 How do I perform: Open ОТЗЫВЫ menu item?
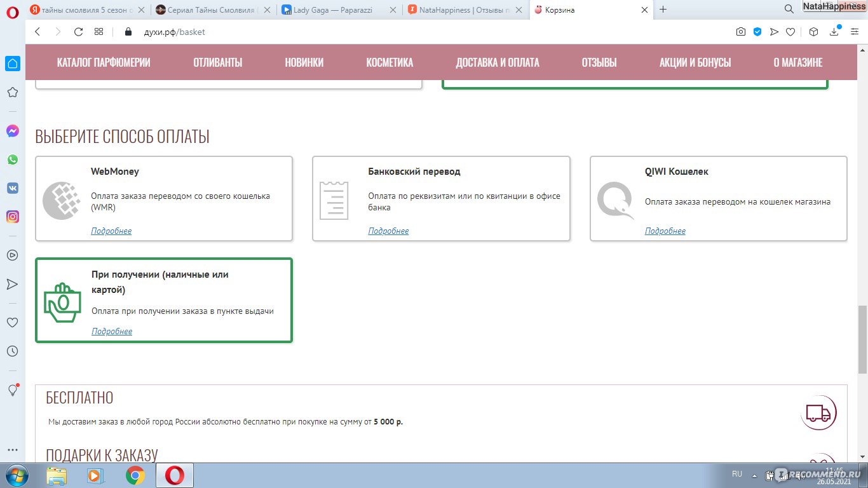[599, 62]
